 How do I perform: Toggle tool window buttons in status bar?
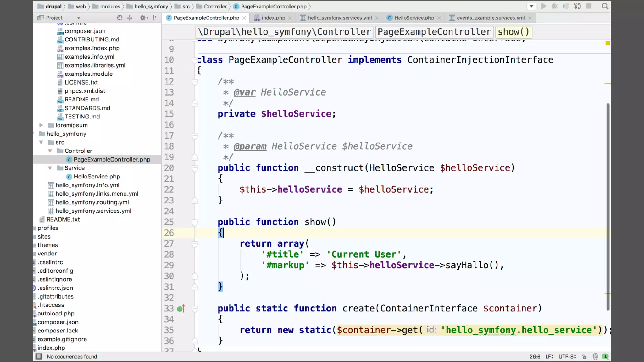pyautogui.click(x=39, y=356)
